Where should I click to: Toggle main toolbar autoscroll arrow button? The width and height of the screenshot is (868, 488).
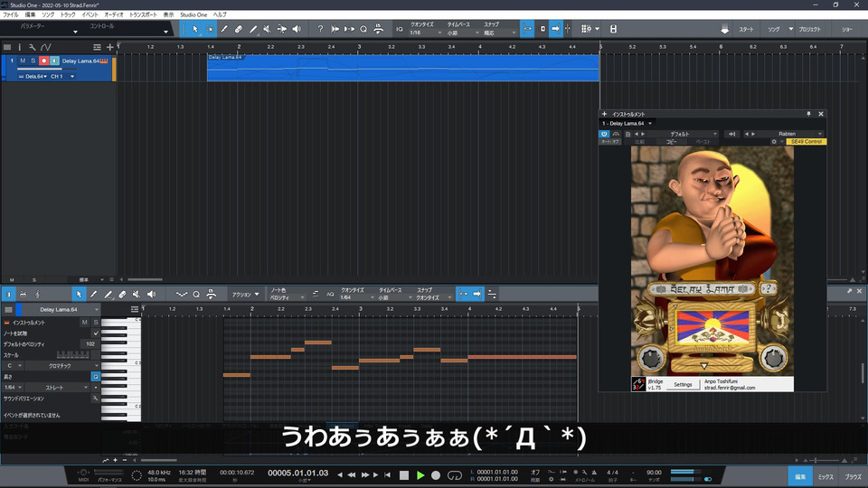(x=555, y=29)
